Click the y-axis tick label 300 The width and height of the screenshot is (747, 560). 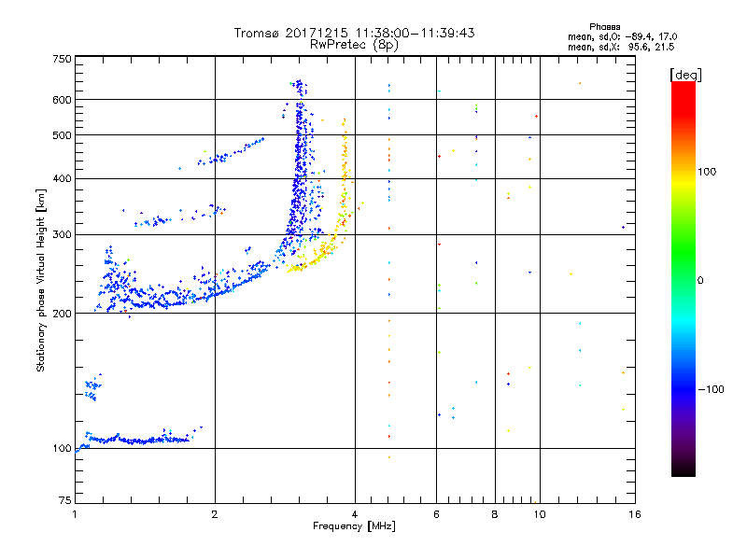62,235
